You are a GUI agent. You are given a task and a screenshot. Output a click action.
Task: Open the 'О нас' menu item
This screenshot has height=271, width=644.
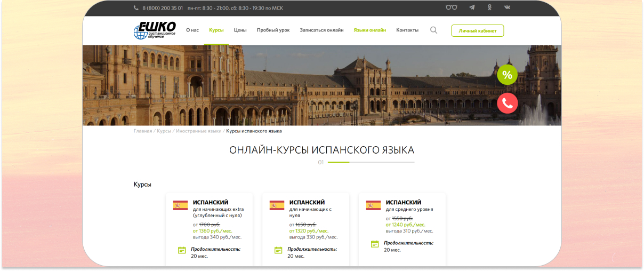point(192,30)
